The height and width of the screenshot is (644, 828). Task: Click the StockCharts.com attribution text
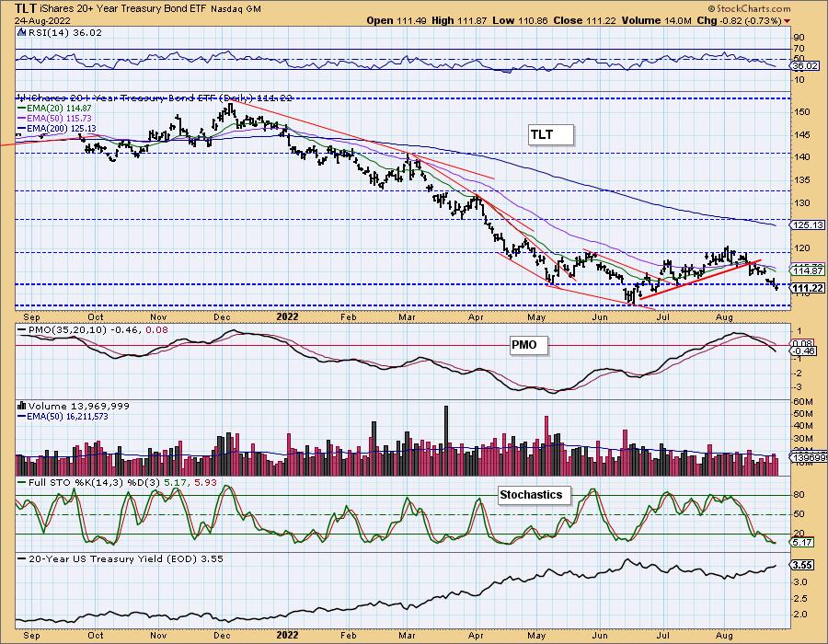click(753, 8)
